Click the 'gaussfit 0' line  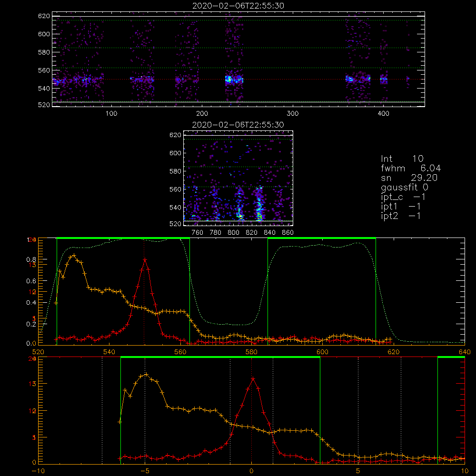click(x=404, y=187)
